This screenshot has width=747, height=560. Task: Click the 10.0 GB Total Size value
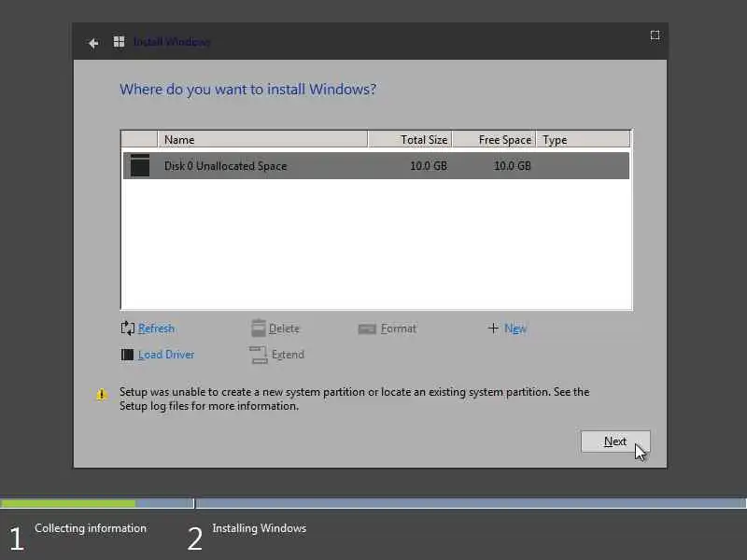tap(429, 166)
